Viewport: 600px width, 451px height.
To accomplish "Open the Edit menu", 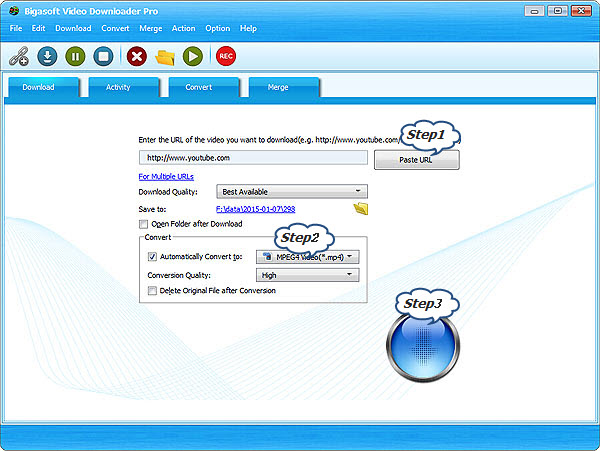I will tap(38, 28).
